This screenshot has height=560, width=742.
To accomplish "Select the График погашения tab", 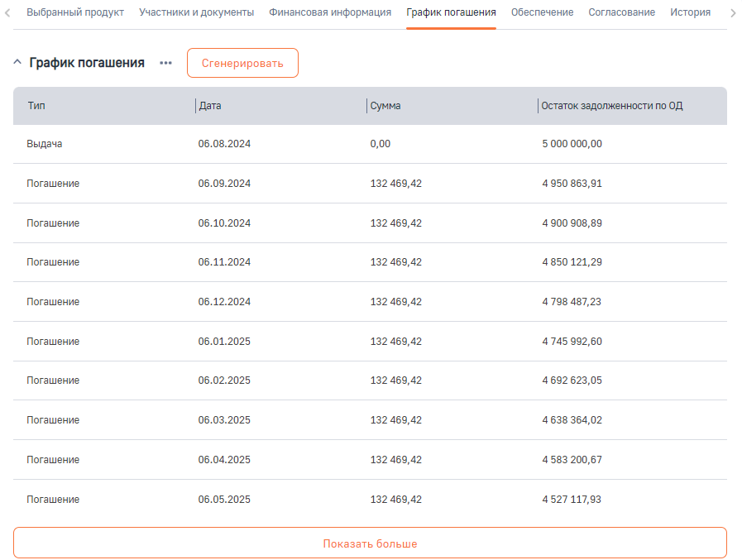I will click(451, 12).
